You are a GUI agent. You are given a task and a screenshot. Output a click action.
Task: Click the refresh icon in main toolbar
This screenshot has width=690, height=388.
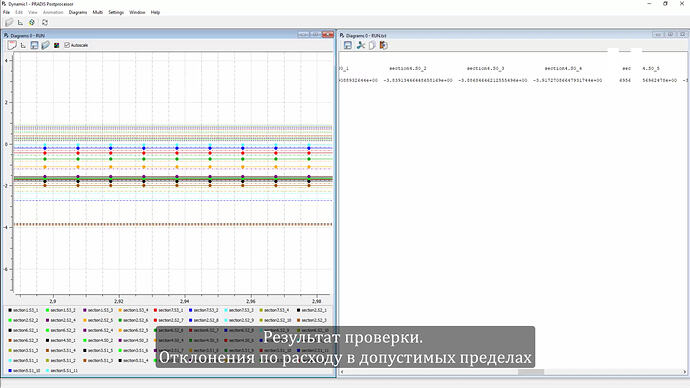coord(44,22)
